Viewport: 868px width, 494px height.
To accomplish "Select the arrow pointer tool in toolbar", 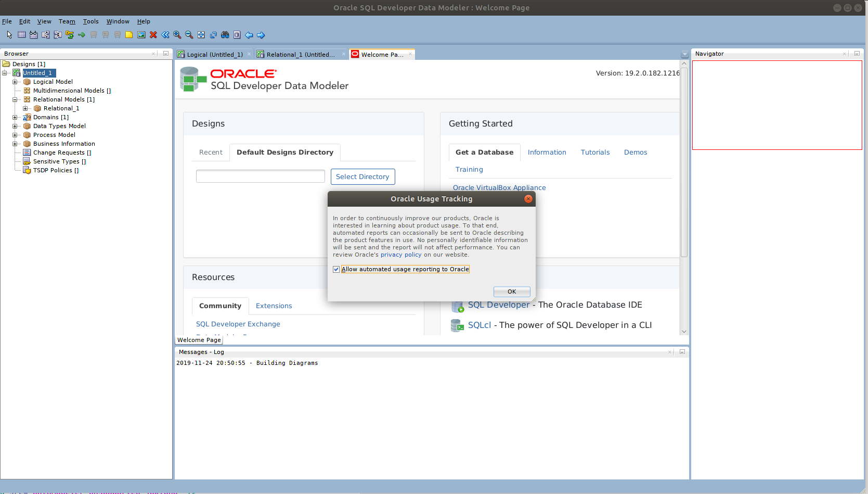I will point(9,35).
